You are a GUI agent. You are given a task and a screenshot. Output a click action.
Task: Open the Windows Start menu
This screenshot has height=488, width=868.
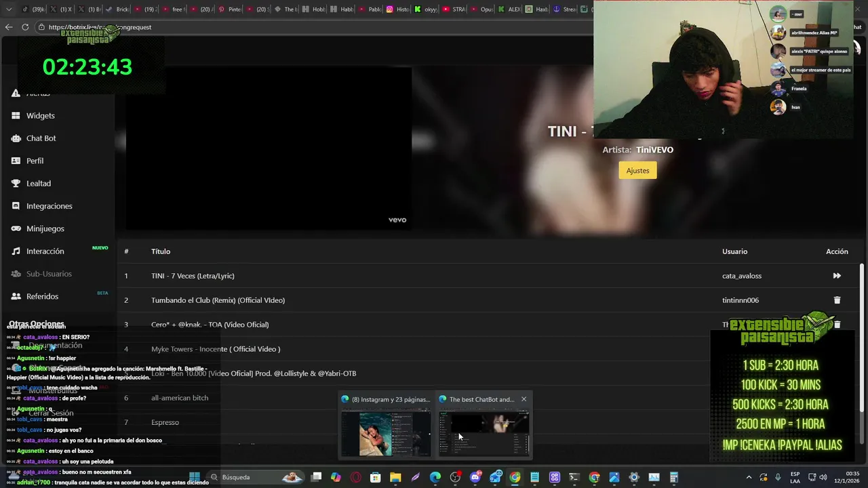(195, 477)
